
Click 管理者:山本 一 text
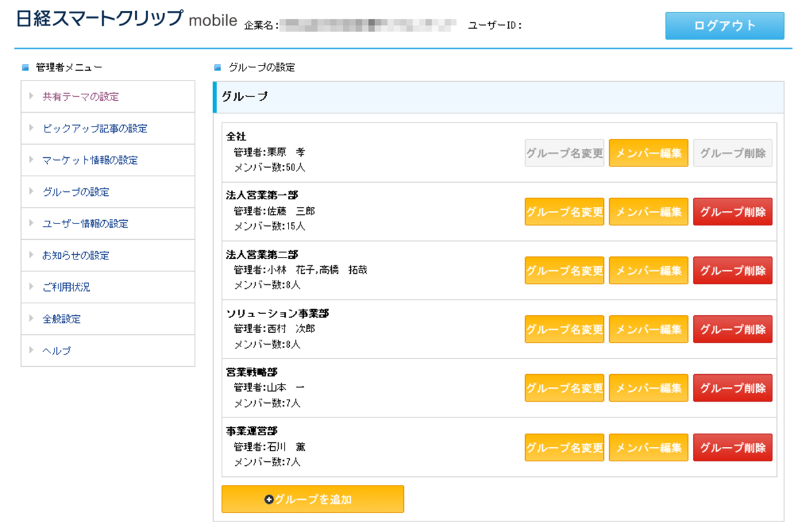(269, 387)
